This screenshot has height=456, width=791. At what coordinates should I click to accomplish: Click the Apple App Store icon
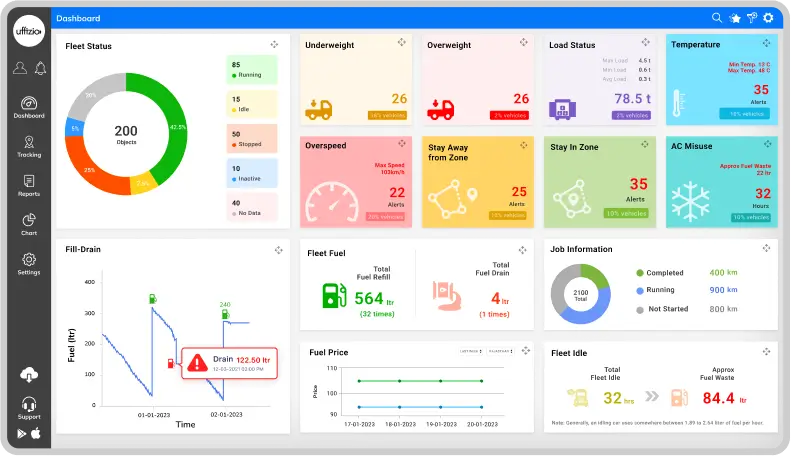coord(36,433)
